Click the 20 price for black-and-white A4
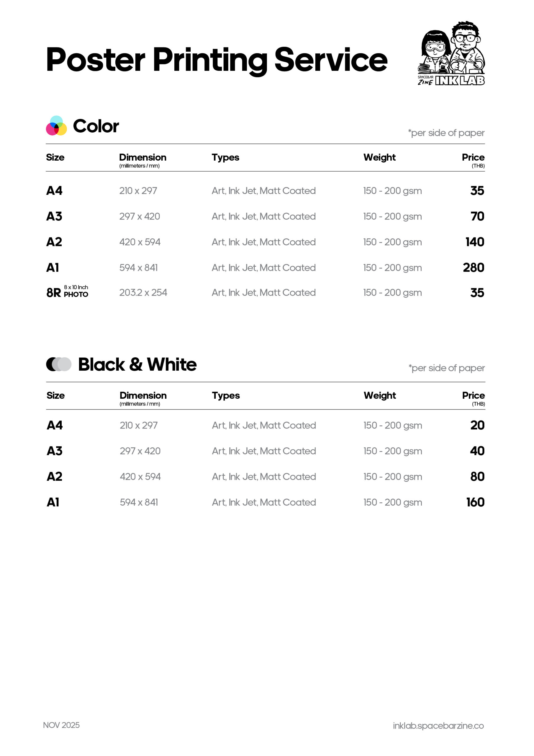Image resolution: width=534 pixels, height=756 pixels. point(477,426)
